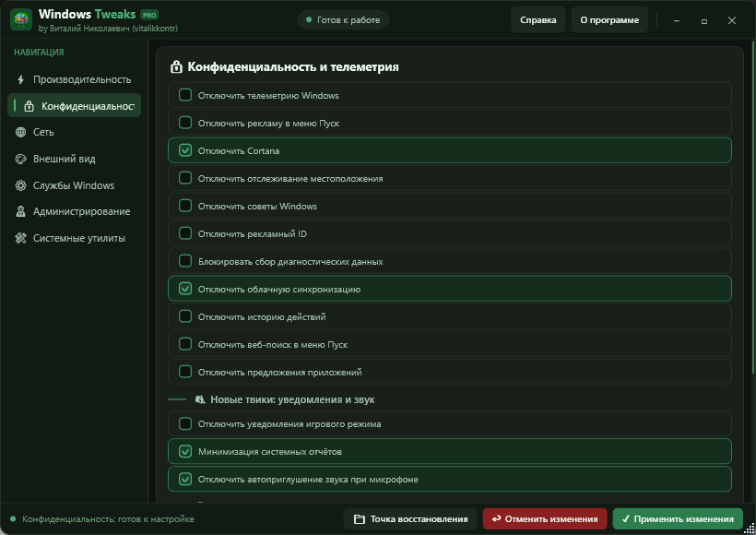Click the Windows Tweaks app logo icon
This screenshot has width=756, height=535.
click(x=20, y=19)
